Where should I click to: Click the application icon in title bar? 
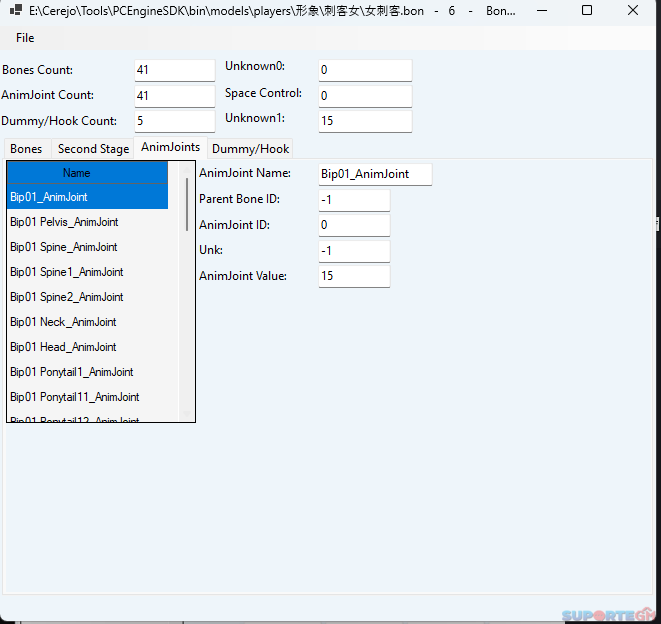point(15,10)
